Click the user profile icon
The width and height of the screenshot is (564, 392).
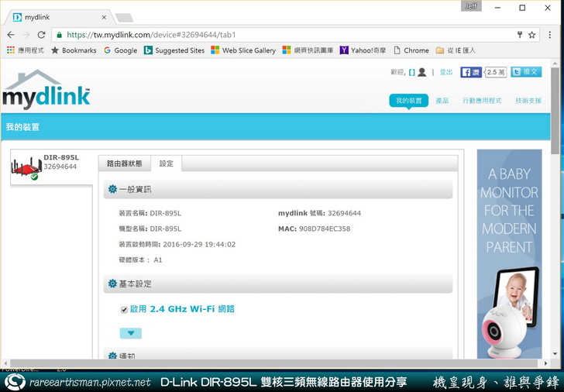(x=421, y=72)
